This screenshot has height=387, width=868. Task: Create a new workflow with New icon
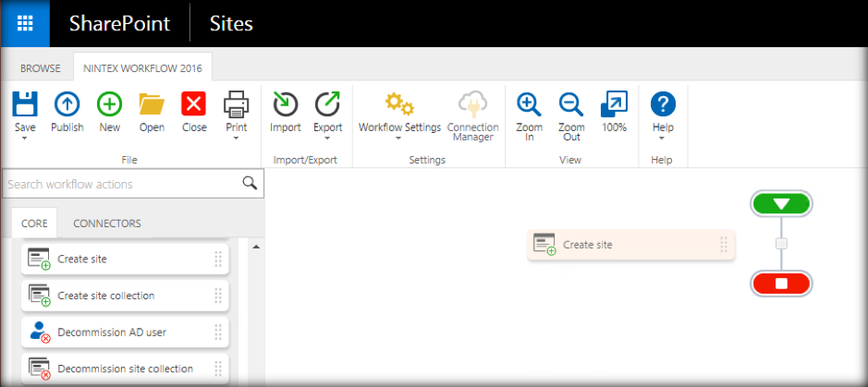(x=109, y=104)
